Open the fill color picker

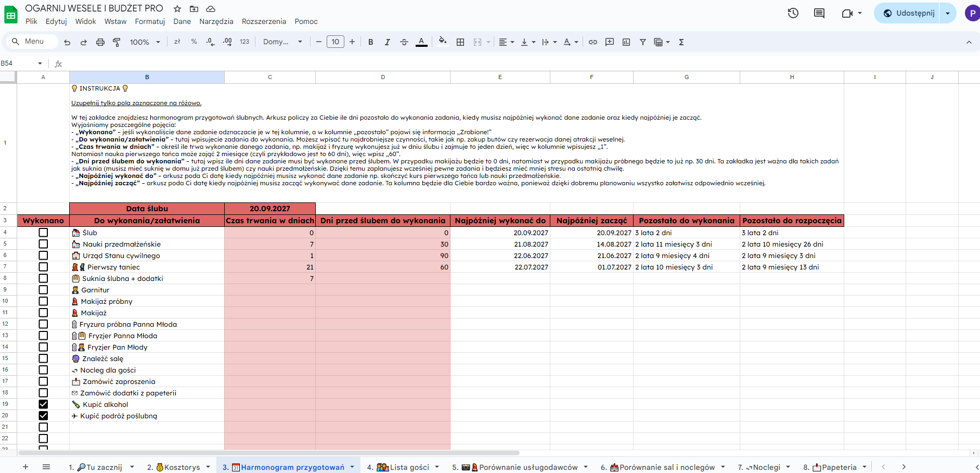coord(442,42)
